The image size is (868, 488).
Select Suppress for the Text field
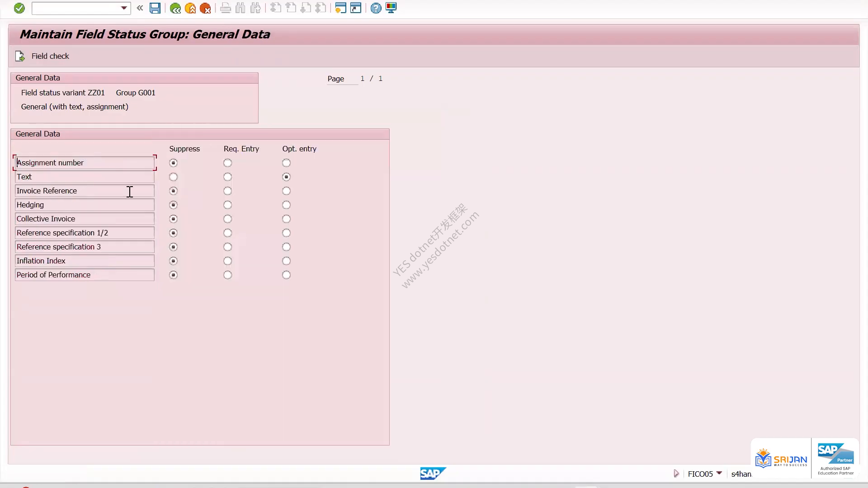(173, 177)
